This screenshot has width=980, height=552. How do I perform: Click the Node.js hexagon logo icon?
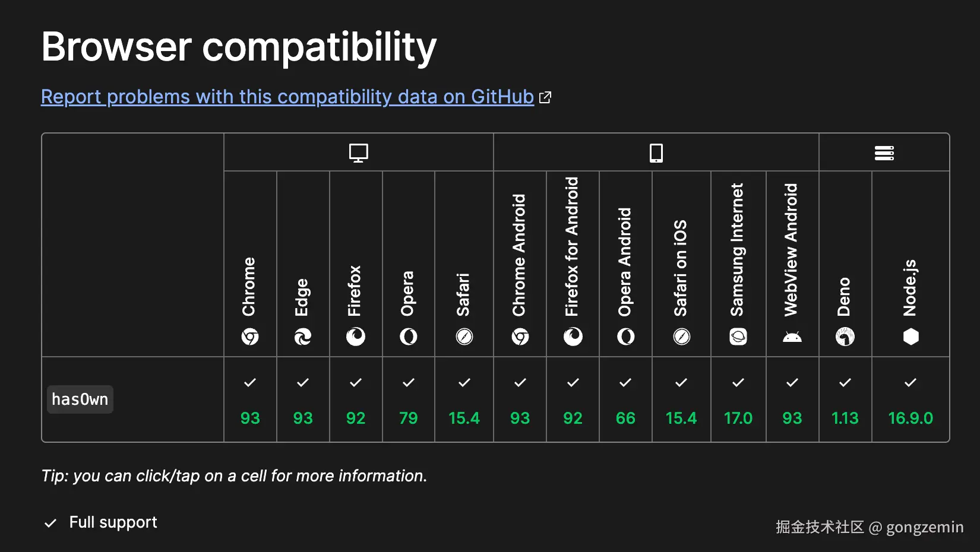[x=911, y=337]
